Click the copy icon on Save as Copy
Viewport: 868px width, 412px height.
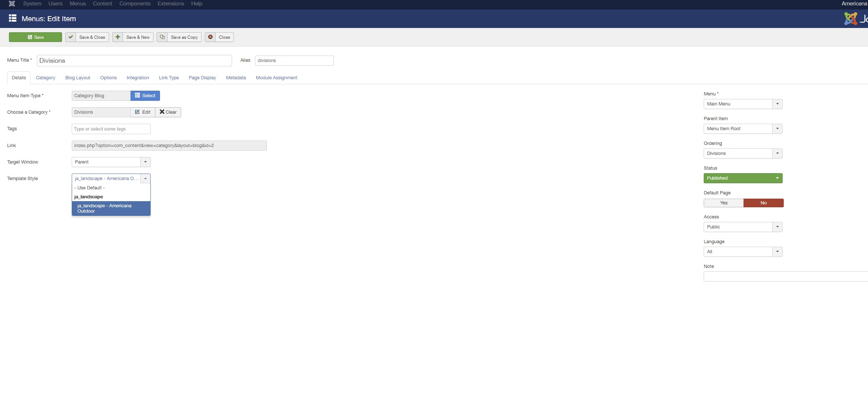point(162,37)
